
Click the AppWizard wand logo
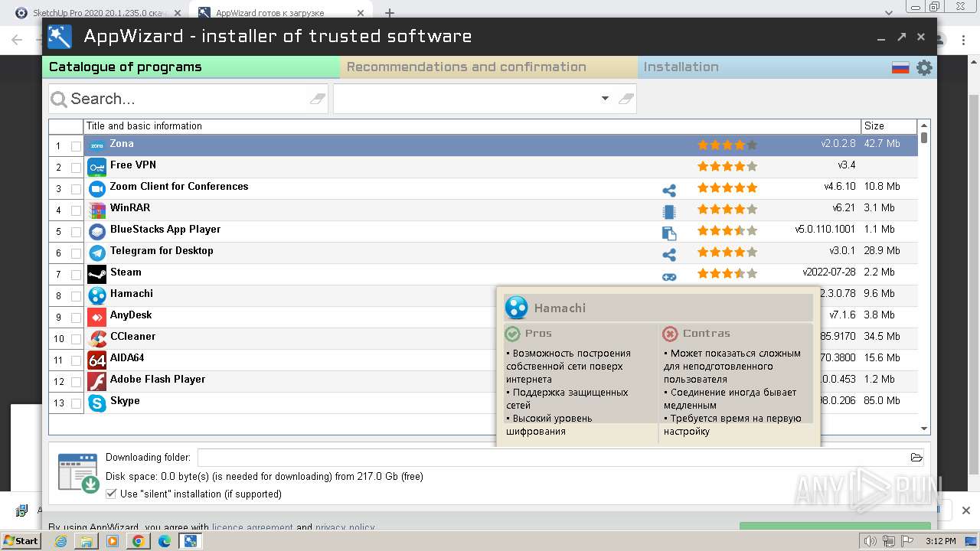point(59,37)
